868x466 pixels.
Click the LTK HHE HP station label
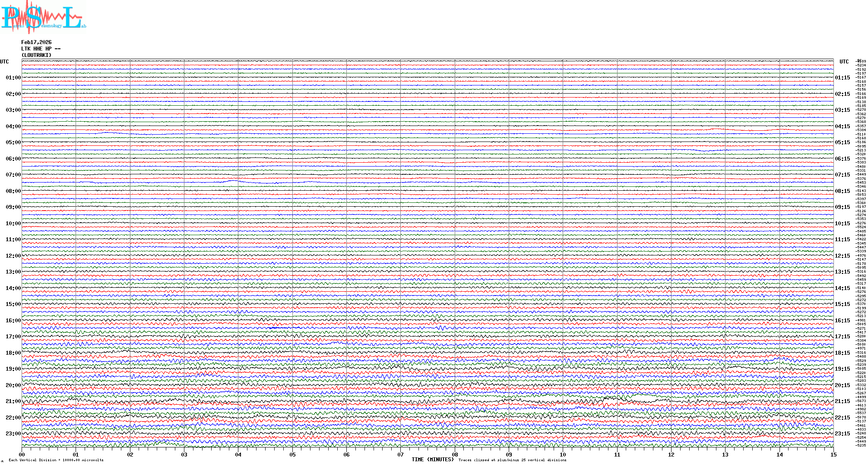tap(41, 49)
